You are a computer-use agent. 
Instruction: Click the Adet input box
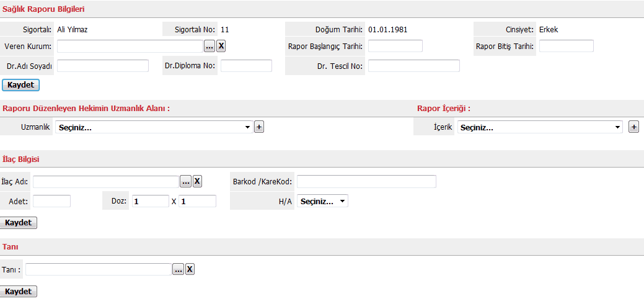(x=51, y=201)
